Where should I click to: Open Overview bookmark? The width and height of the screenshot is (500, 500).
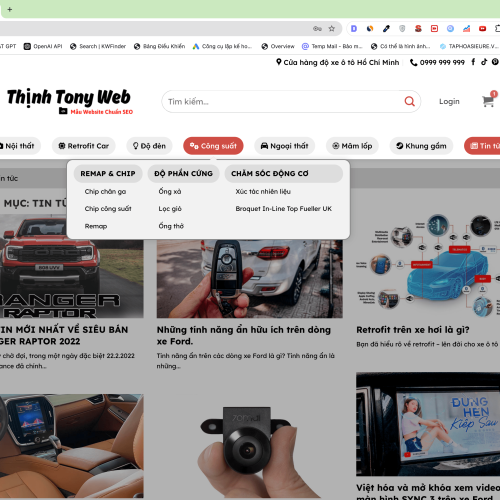point(278,46)
